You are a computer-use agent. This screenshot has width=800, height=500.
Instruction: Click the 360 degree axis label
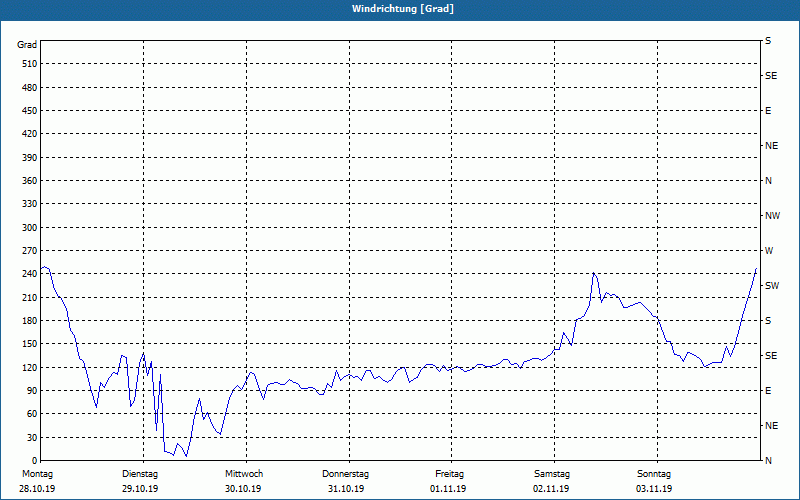(x=27, y=181)
